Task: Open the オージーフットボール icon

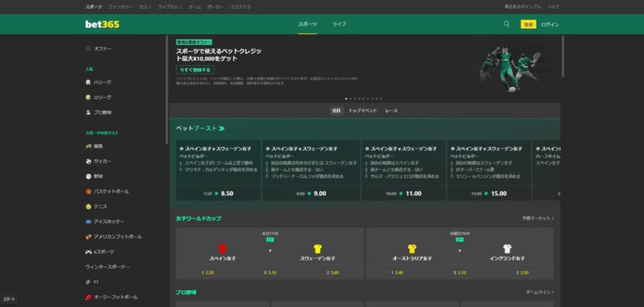Action: pos(88,297)
